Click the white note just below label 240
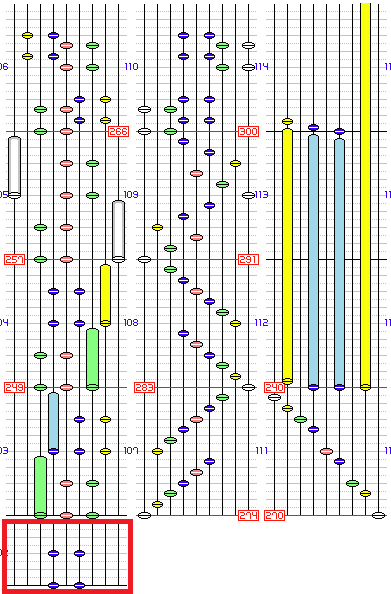391x594 pixels. (x=274, y=397)
